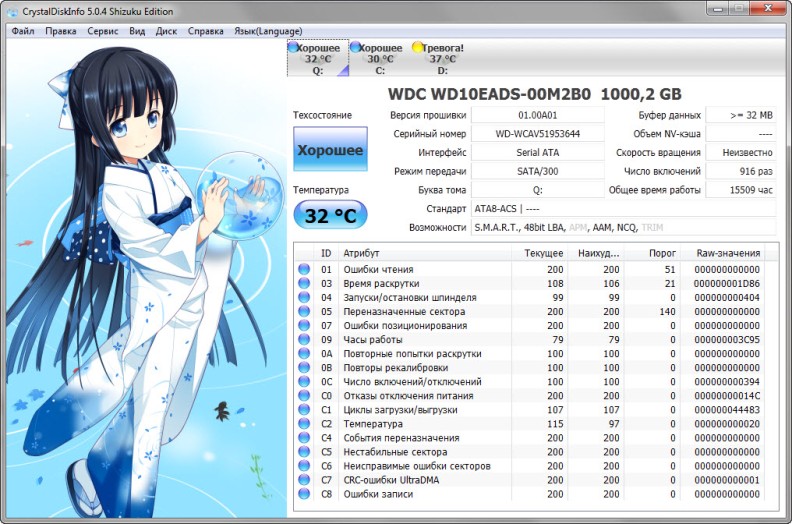Select the Температура attribute text

[373, 424]
